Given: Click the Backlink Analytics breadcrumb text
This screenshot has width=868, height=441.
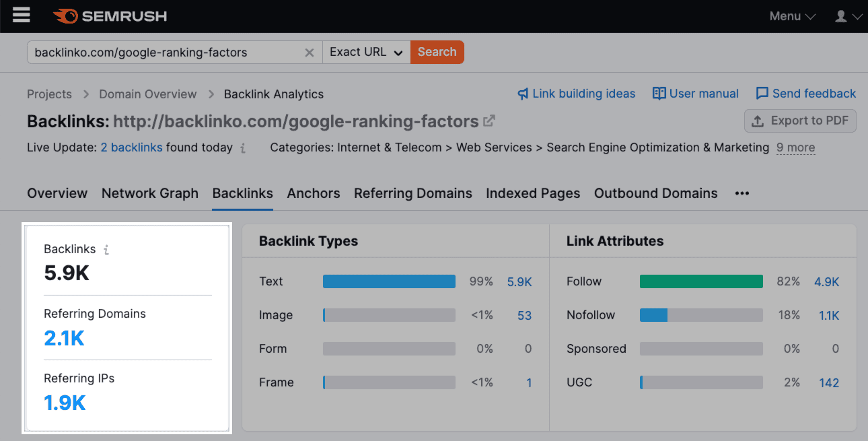Looking at the screenshot, I should (274, 94).
